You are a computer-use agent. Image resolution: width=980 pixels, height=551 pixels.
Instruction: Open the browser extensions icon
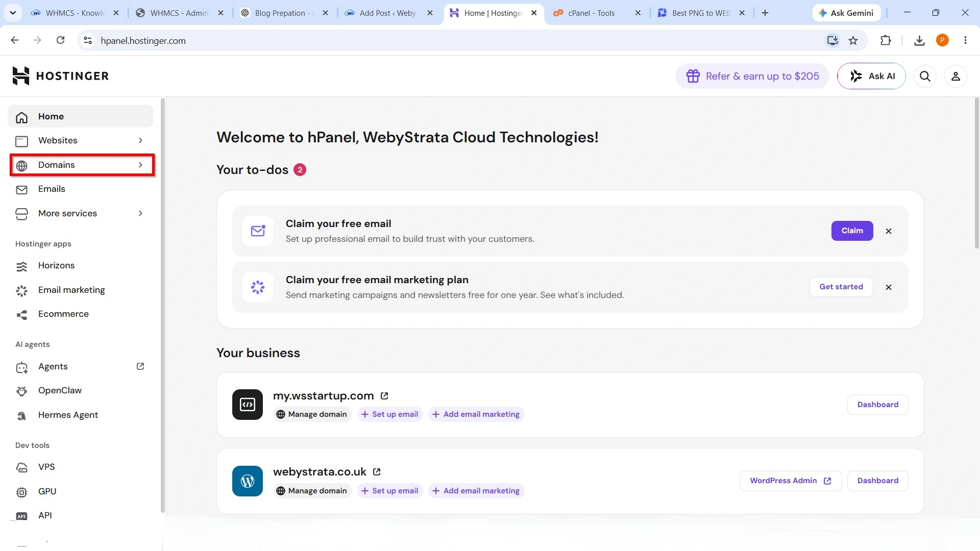tap(886, 40)
